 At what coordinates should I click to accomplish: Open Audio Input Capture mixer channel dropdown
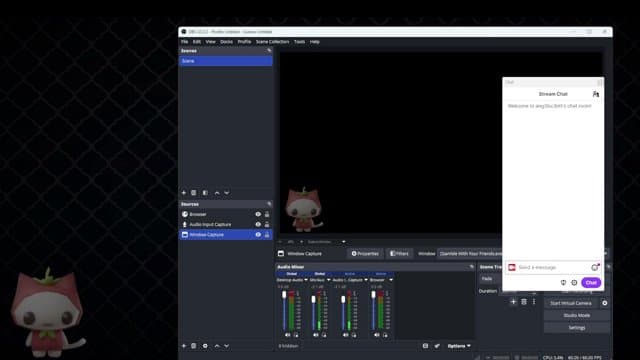(366, 280)
